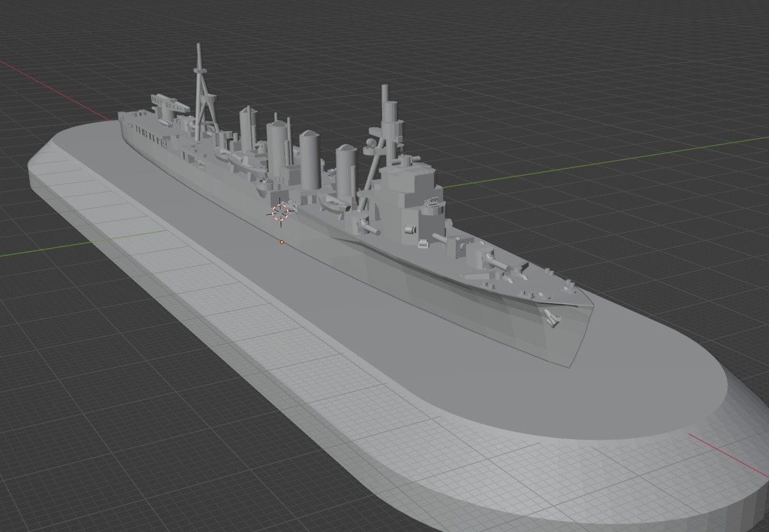Click the funnel closest to the bridge
This screenshot has width=769, height=532.
tap(346, 168)
